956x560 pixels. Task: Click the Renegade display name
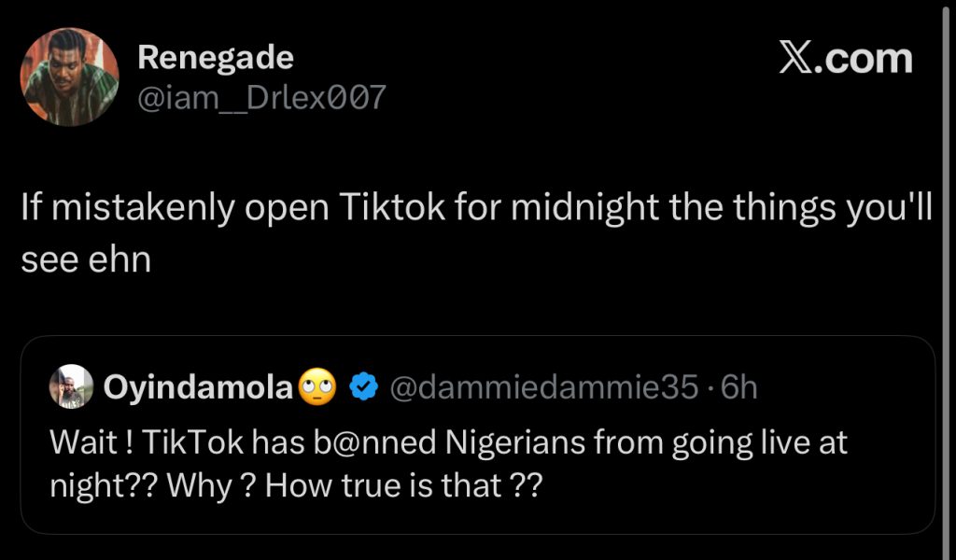[215, 58]
